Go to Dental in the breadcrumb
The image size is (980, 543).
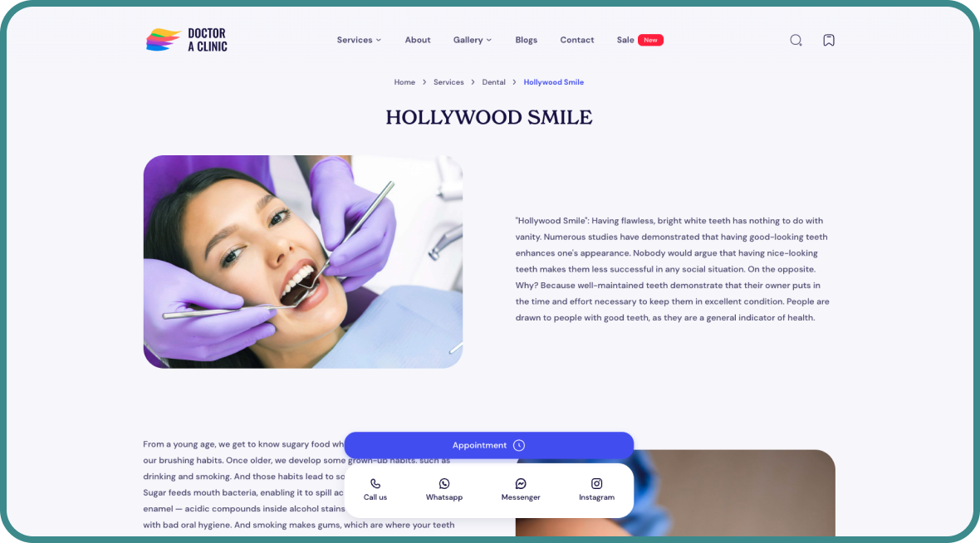pos(493,82)
